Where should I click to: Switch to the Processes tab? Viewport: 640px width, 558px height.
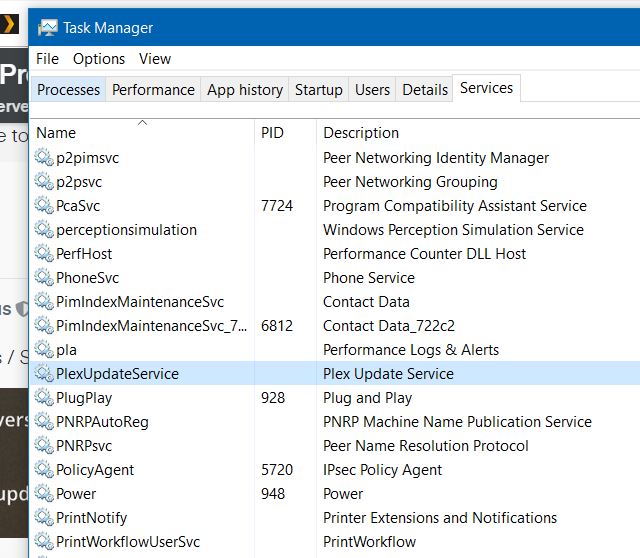coord(68,90)
